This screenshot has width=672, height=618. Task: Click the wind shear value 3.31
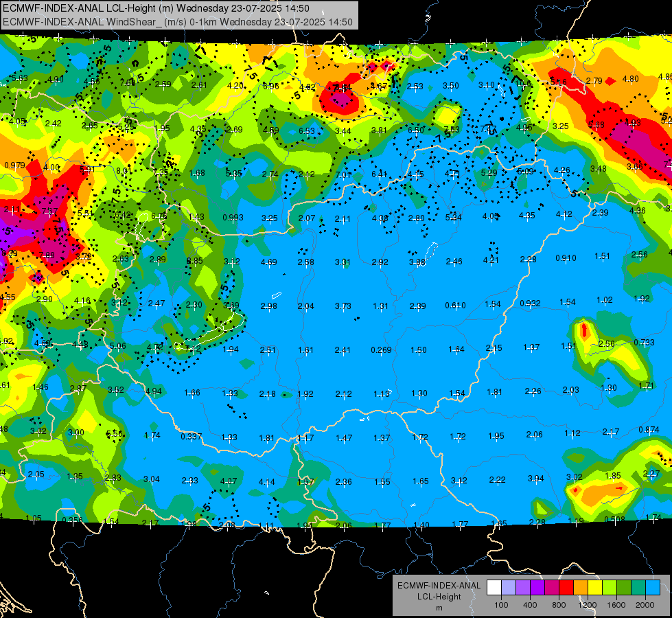343,262
